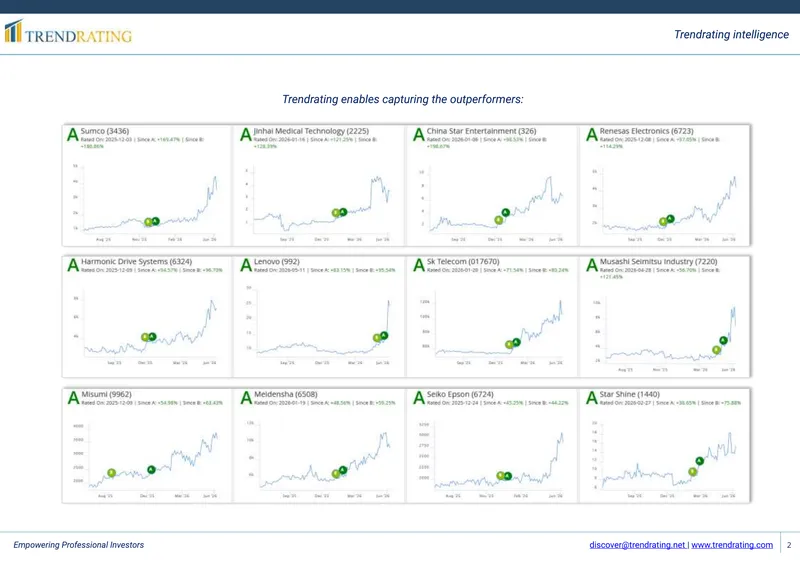This screenshot has height=566, width=800.
Task: Click the page number 2 in the footer
Action: (x=789, y=545)
